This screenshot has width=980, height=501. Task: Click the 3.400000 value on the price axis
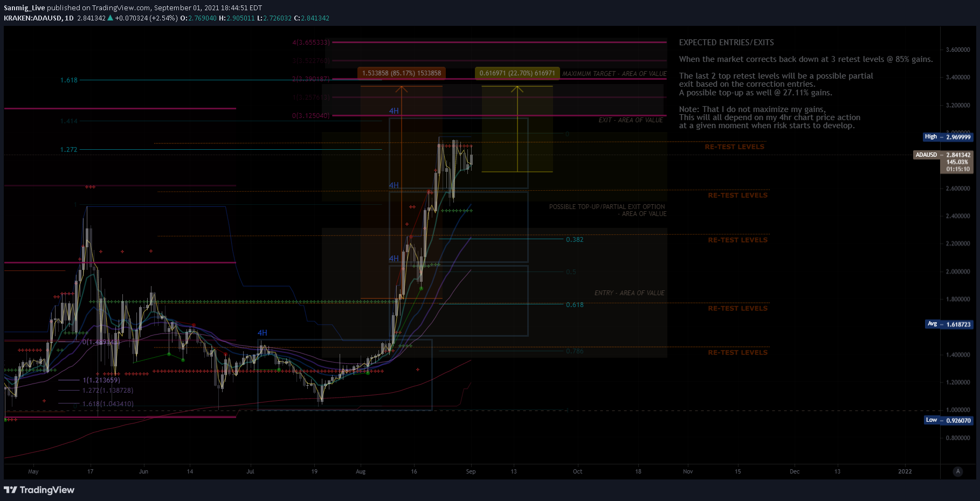point(958,77)
